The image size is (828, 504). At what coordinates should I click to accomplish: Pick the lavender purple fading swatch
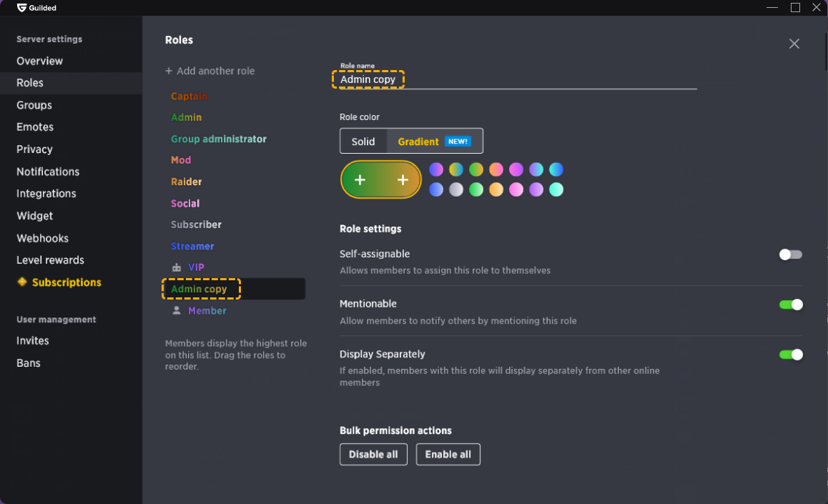(536, 189)
